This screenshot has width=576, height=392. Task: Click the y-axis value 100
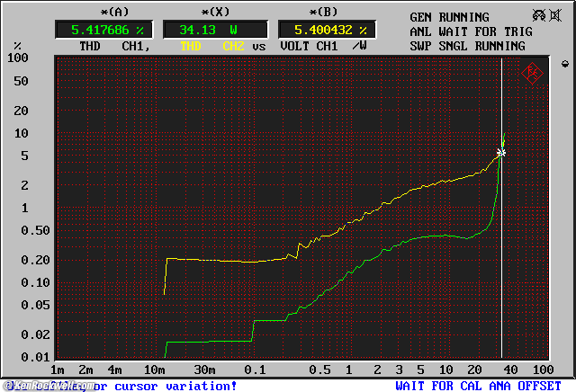[18, 58]
